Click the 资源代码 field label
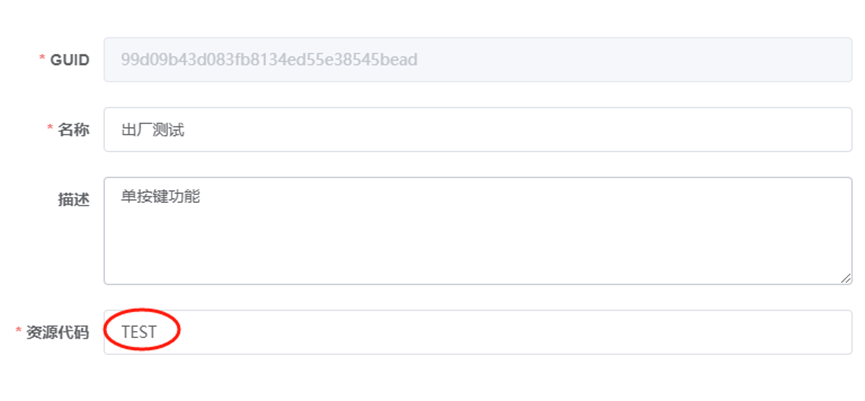 point(59,332)
